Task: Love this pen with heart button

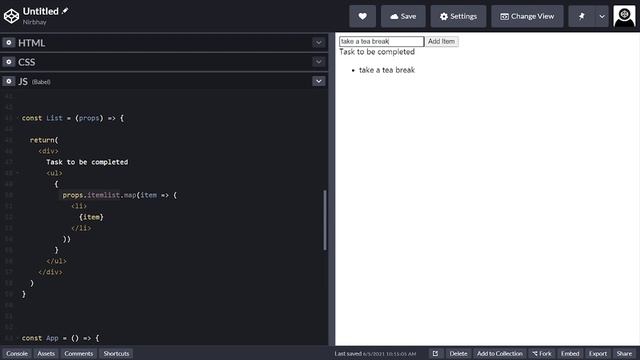Action: pyautogui.click(x=362, y=16)
